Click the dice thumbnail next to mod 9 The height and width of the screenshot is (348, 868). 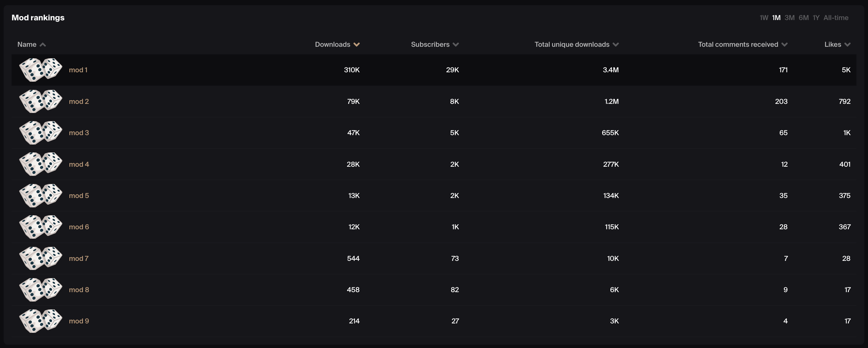40,321
